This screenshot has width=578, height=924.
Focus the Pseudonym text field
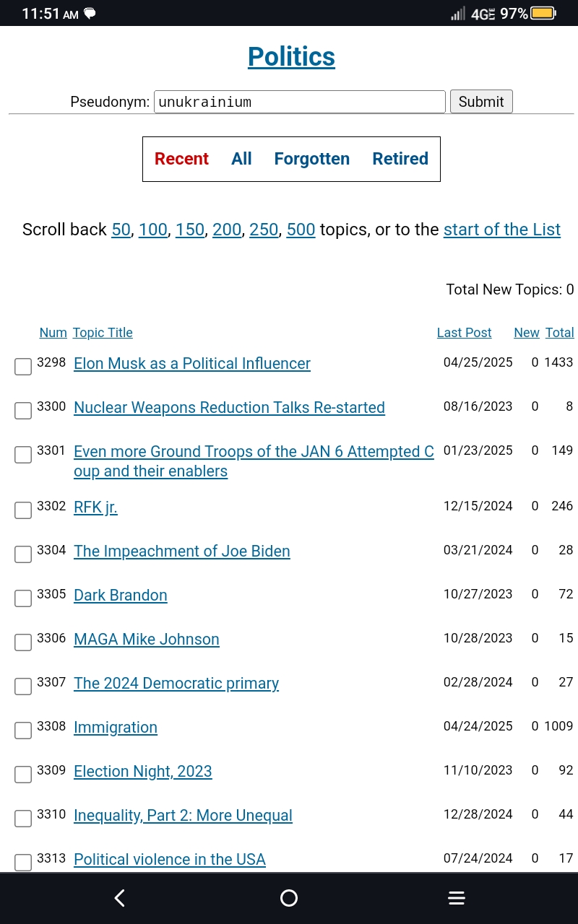300,102
